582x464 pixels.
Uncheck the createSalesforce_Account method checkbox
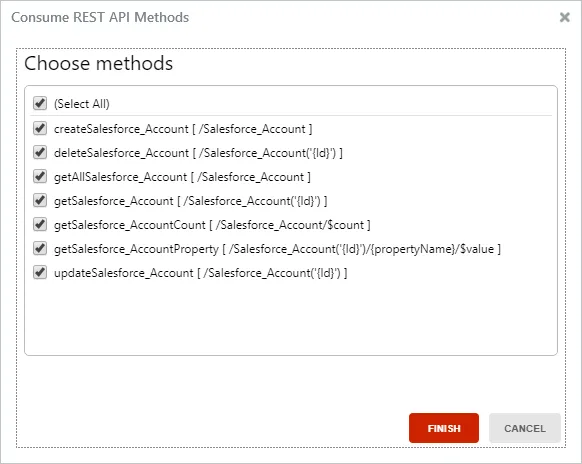click(40, 128)
